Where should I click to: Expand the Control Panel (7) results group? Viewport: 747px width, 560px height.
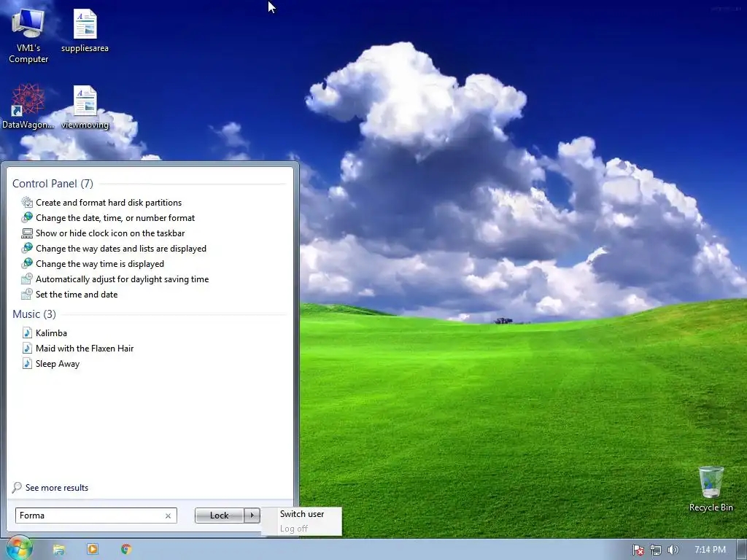(x=53, y=183)
